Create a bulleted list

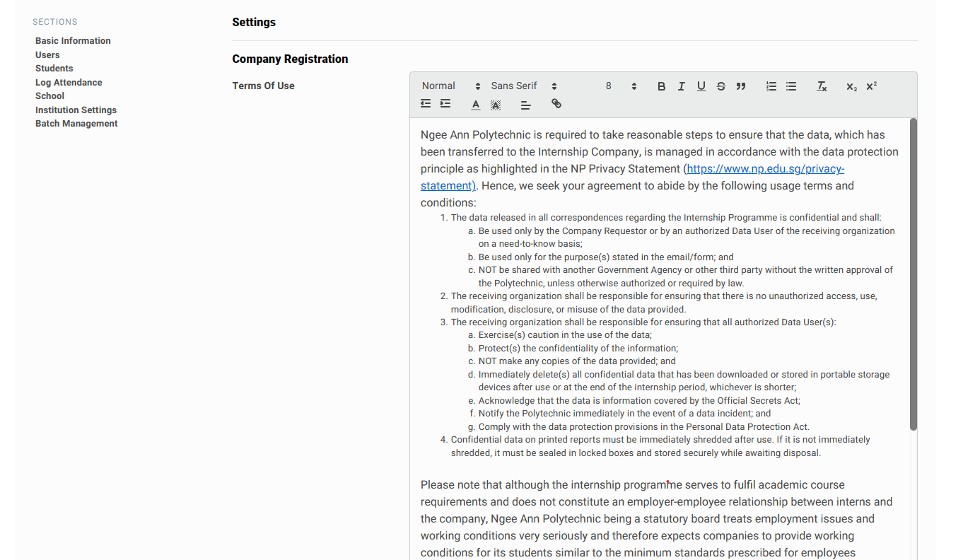point(790,86)
